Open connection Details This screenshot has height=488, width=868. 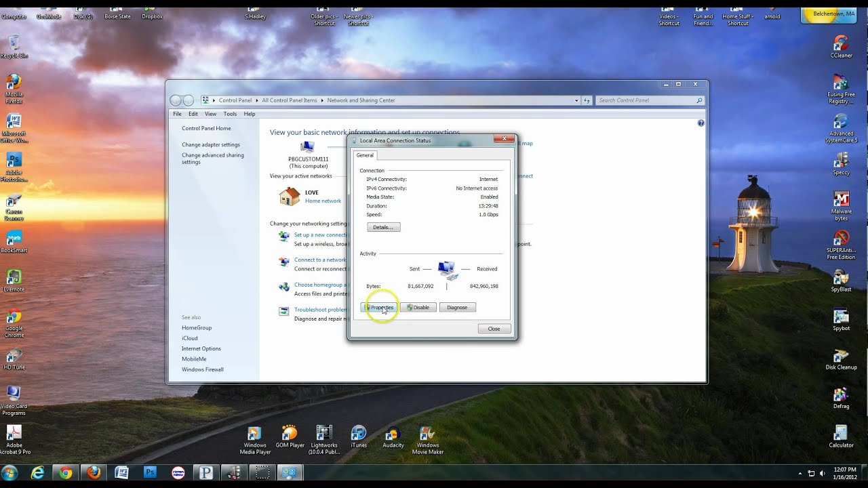click(383, 227)
